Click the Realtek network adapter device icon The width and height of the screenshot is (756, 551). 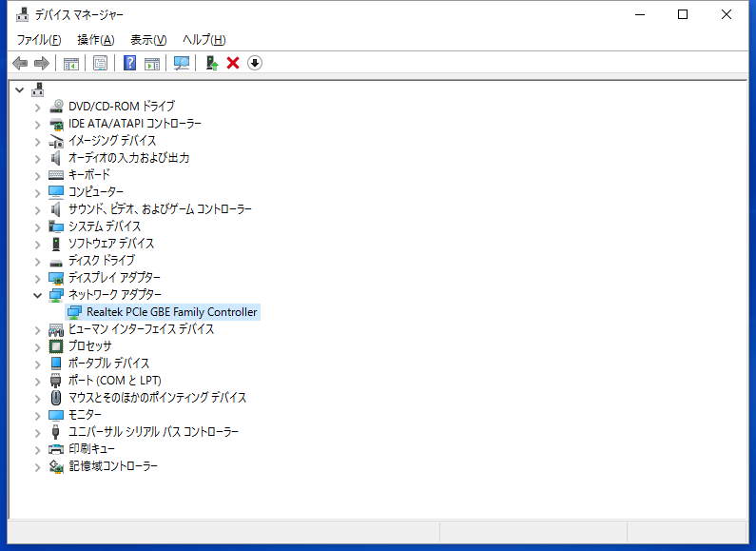[74, 312]
